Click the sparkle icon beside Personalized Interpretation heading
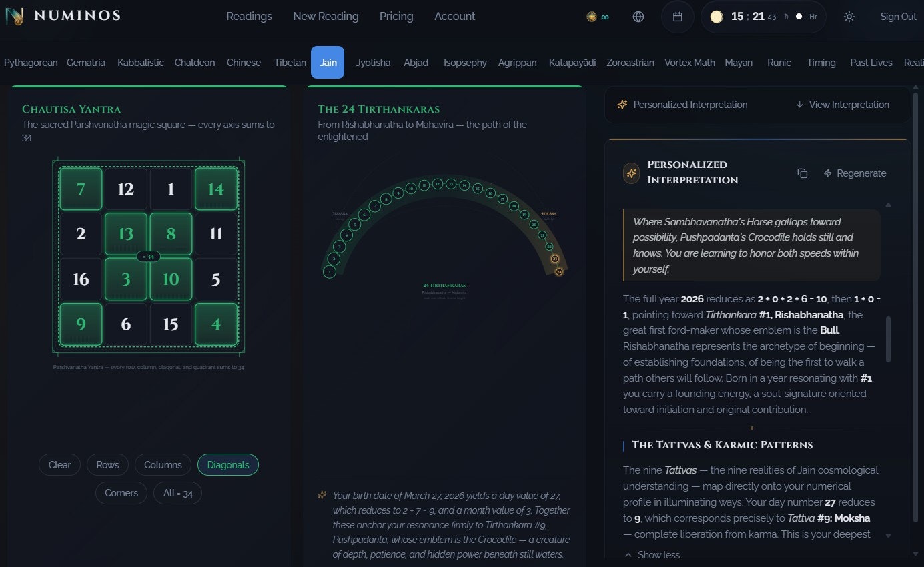The image size is (924, 567). click(631, 173)
